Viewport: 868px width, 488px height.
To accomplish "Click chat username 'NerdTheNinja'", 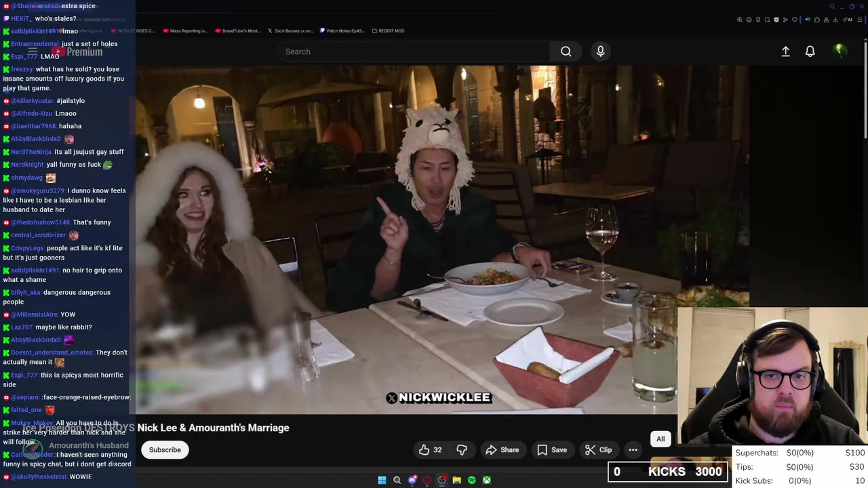I will 31,152.
